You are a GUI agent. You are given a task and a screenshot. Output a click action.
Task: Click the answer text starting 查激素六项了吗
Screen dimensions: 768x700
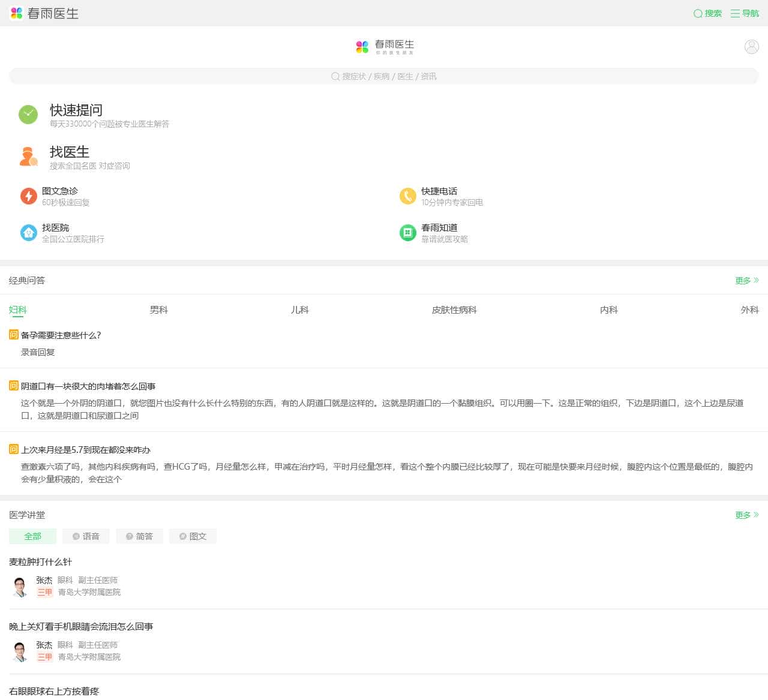[387, 473]
